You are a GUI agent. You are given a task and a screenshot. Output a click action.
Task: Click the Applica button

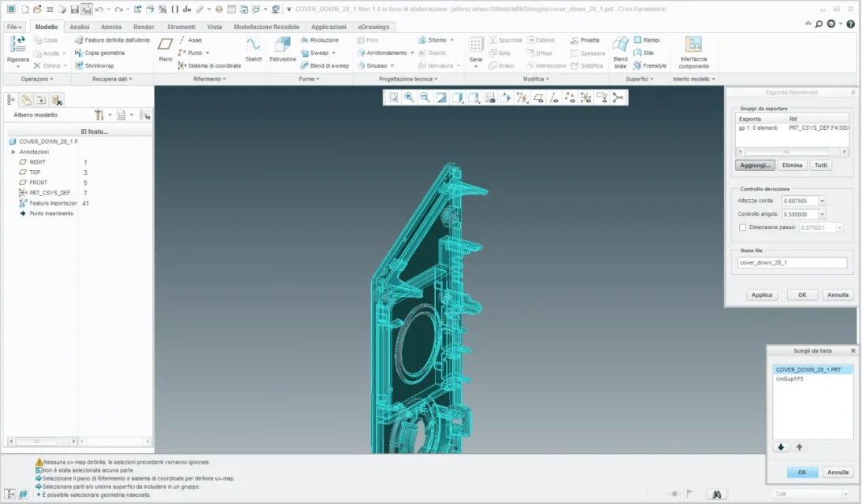pos(762,295)
